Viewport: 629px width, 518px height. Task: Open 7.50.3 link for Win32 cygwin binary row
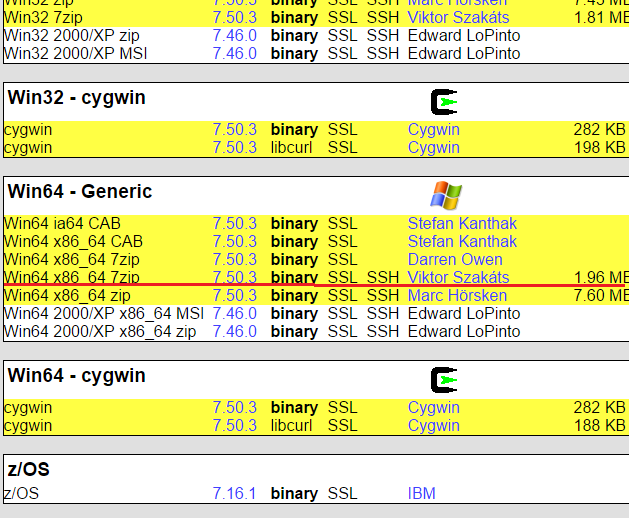click(234, 130)
